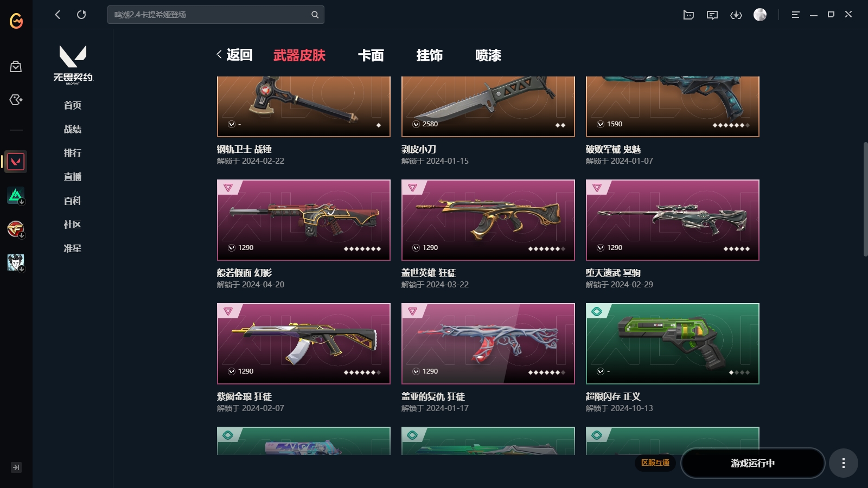Open the download manager icon

736,15
